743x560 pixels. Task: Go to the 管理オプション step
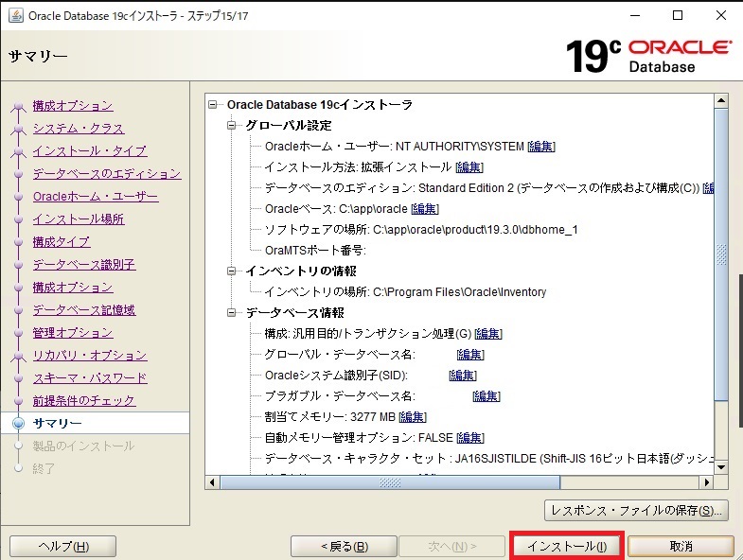click(x=73, y=333)
